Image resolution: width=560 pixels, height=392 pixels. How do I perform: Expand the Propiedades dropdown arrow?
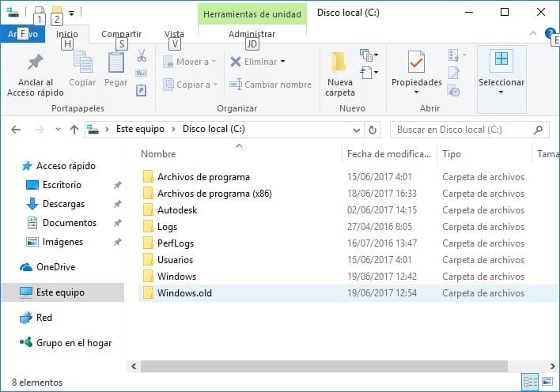416,92
